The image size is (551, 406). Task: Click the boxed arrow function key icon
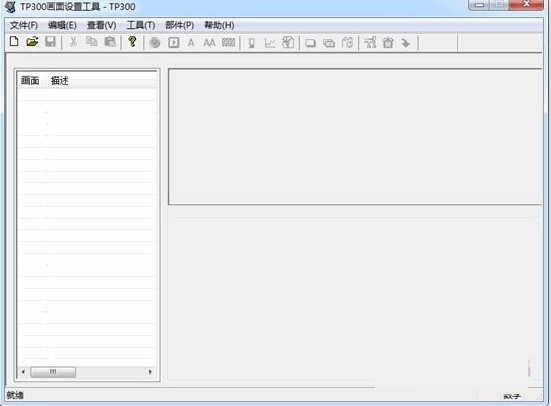[174, 43]
